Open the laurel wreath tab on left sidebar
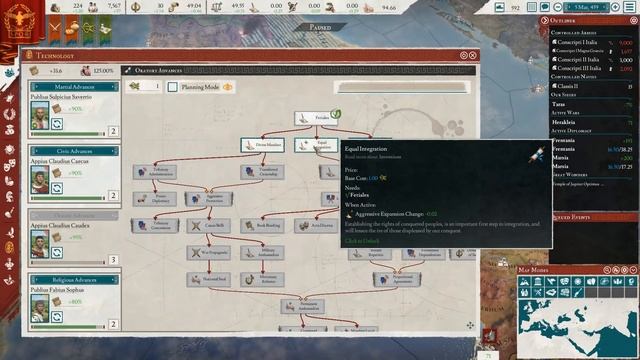The image size is (640, 360). pos(9,114)
